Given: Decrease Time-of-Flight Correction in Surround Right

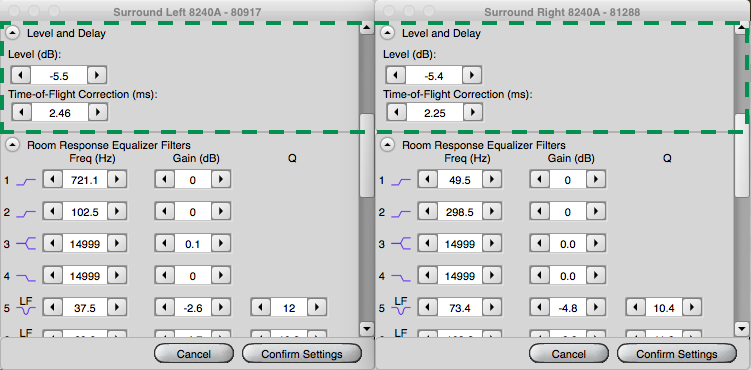Looking at the screenshot, I should tap(397, 112).
